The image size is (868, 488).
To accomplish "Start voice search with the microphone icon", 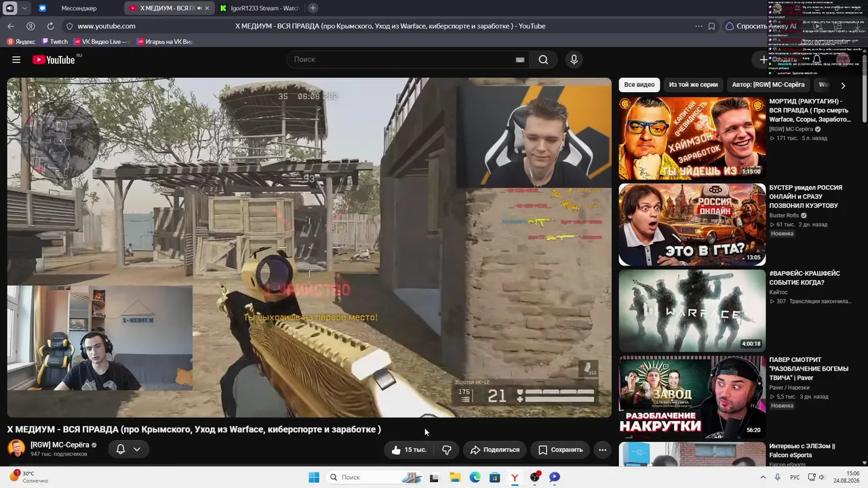I will 574,60.
